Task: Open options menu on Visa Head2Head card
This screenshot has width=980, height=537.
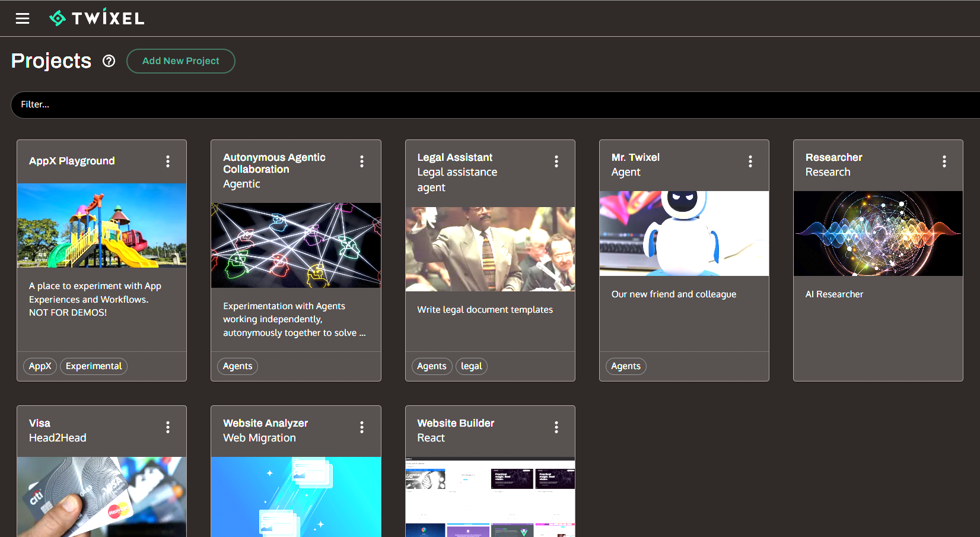Action: pyautogui.click(x=168, y=427)
